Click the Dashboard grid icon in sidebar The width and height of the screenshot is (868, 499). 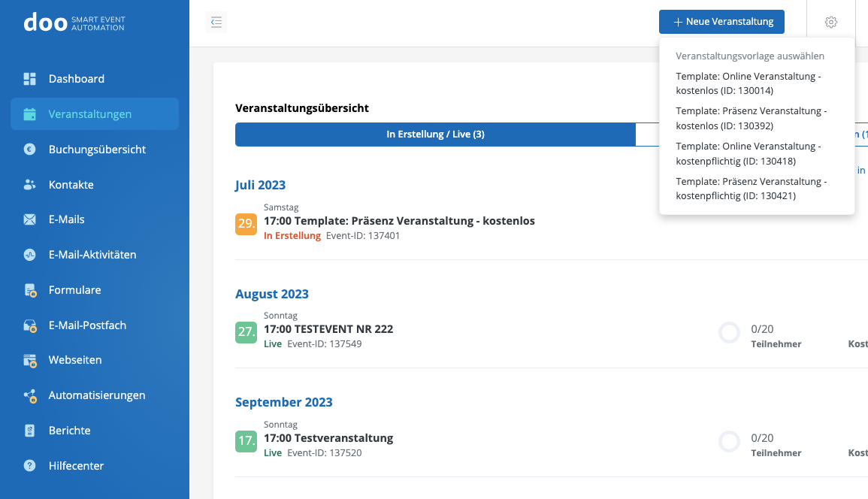click(30, 79)
